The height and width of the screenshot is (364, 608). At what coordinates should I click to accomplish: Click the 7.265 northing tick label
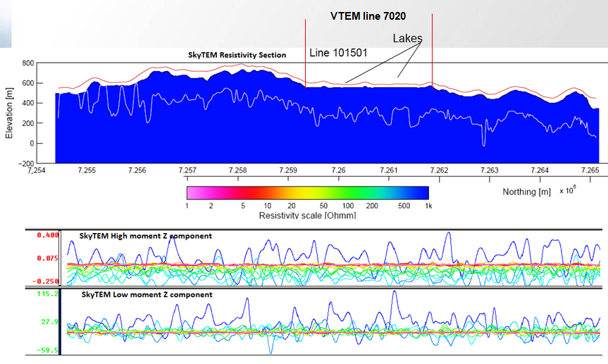point(590,170)
